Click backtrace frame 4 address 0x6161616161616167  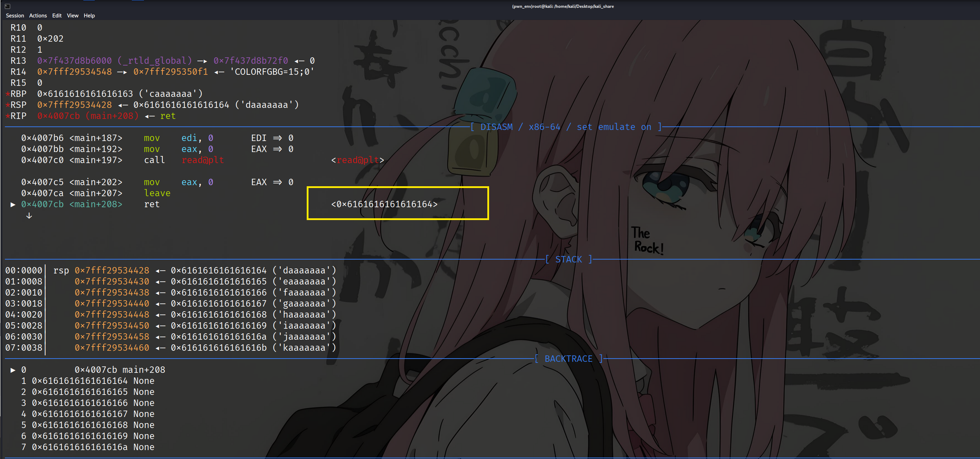coord(80,414)
